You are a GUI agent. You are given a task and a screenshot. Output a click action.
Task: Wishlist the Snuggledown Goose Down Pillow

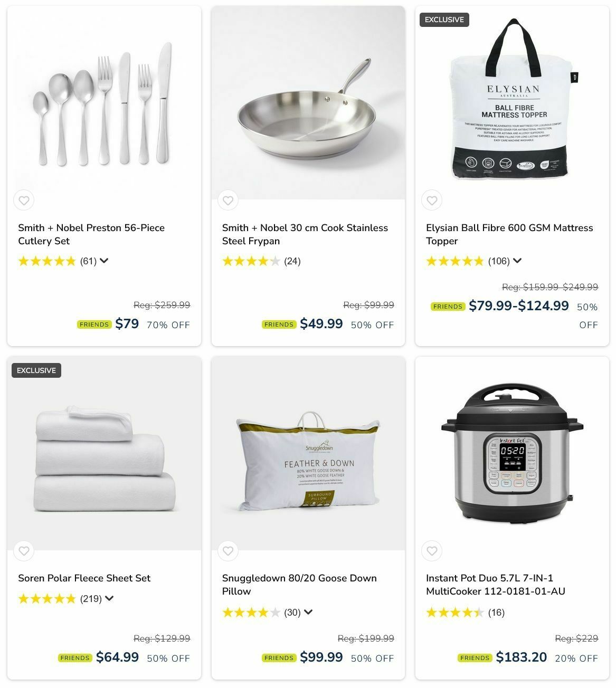click(x=228, y=551)
